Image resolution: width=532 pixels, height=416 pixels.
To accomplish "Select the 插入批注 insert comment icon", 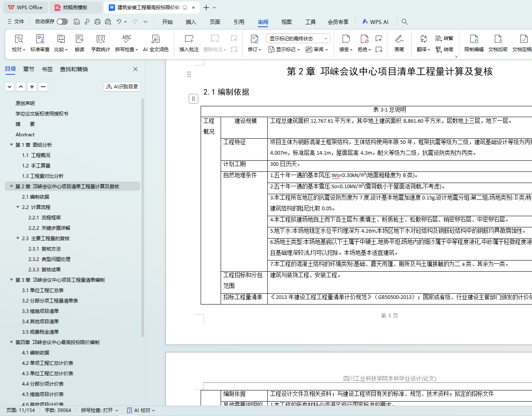I will pyautogui.click(x=189, y=39).
